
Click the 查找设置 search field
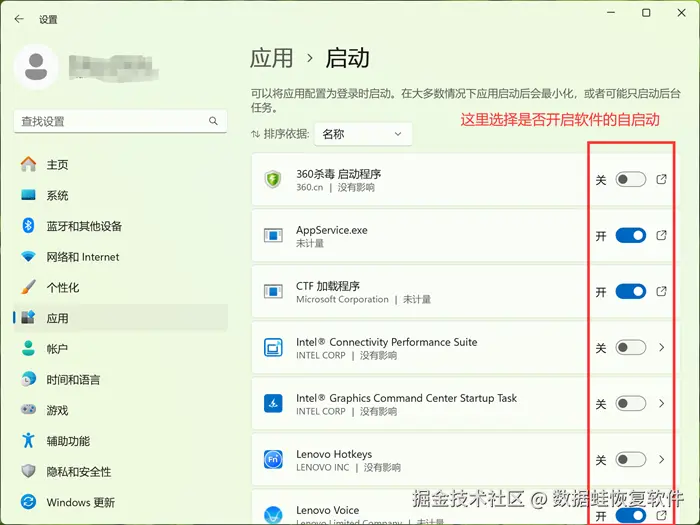[x=121, y=121]
